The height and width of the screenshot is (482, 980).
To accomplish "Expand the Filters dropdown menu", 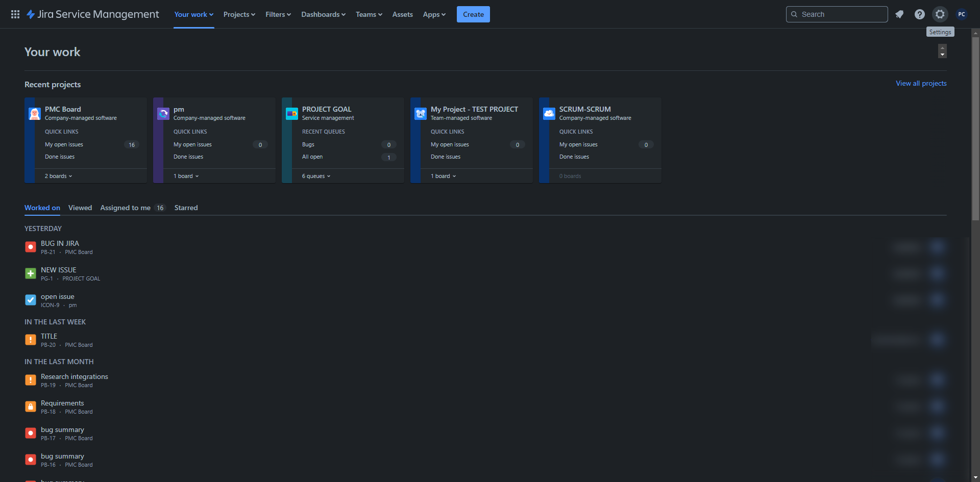I will [278, 14].
